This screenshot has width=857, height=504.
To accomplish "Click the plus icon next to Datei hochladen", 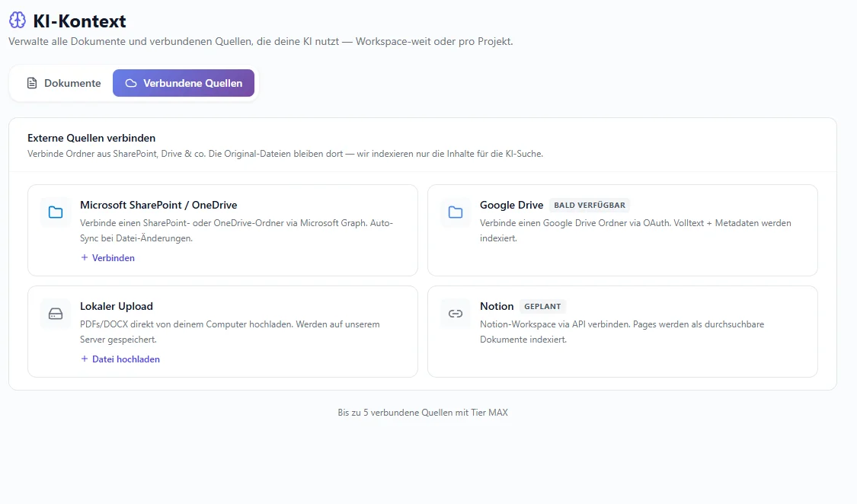I will tap(84, 359).
